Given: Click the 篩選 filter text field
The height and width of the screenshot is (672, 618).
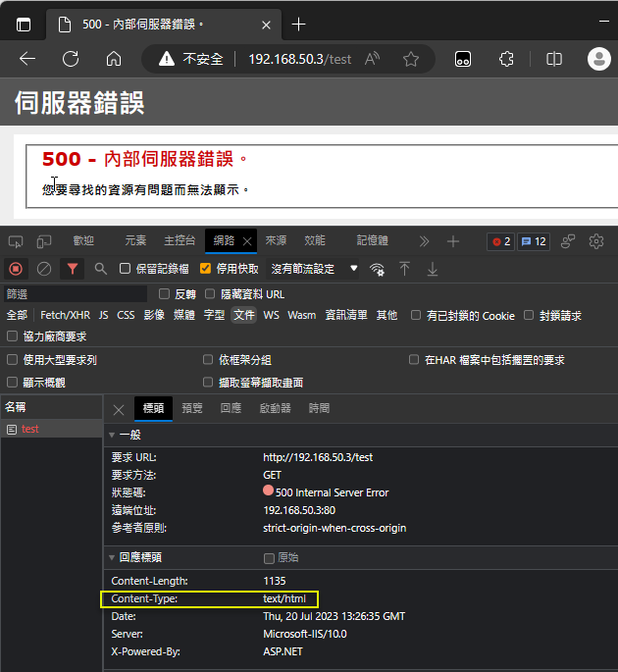Looking at the screenshot, I should pyautogui.click(x=75, y=294).
